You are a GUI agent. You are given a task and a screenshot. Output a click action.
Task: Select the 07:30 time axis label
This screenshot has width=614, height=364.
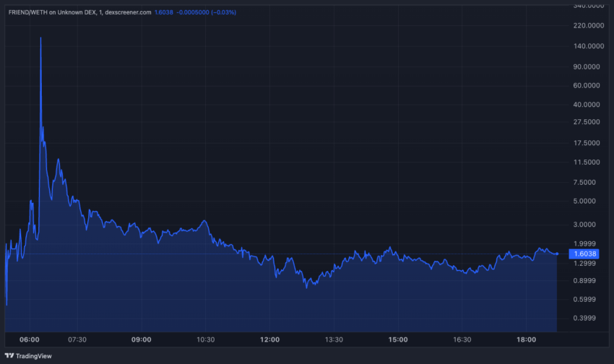77,339
